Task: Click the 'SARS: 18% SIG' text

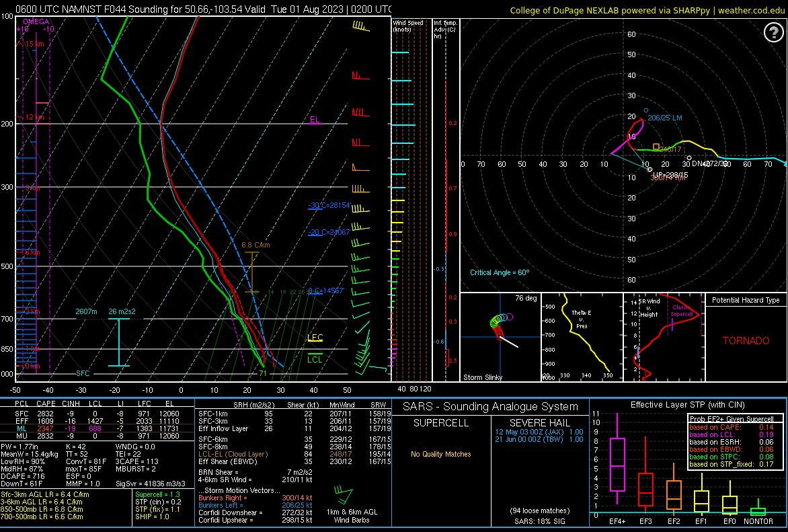Action: click(x=540, y=521)
